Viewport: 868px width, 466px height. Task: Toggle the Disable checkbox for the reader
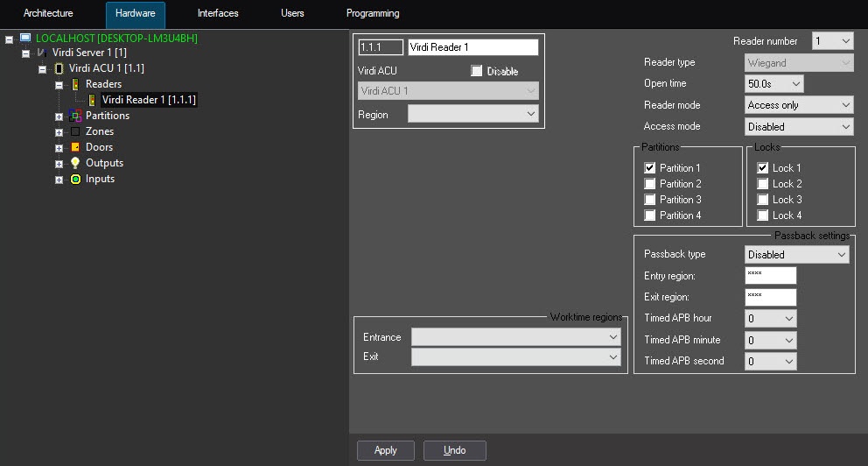pos(476,71)
